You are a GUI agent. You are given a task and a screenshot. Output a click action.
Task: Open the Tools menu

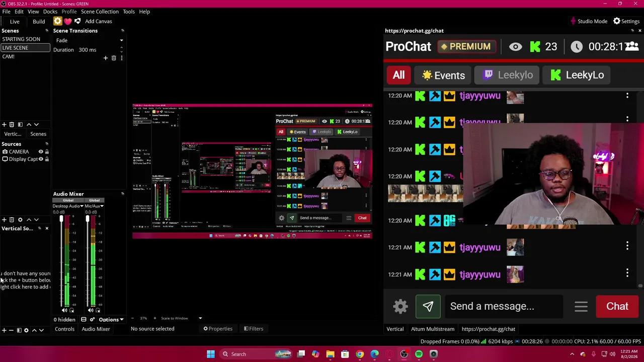pyautogui.click(x=129, y=12)
